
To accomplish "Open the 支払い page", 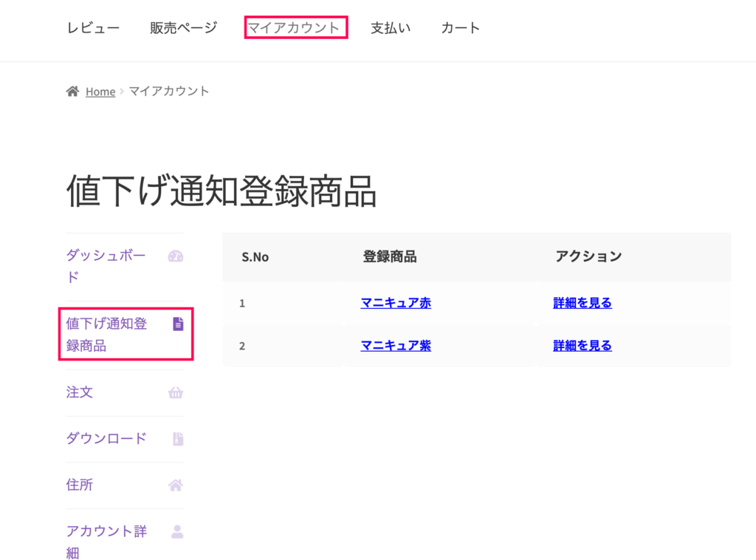I will 391,28.
